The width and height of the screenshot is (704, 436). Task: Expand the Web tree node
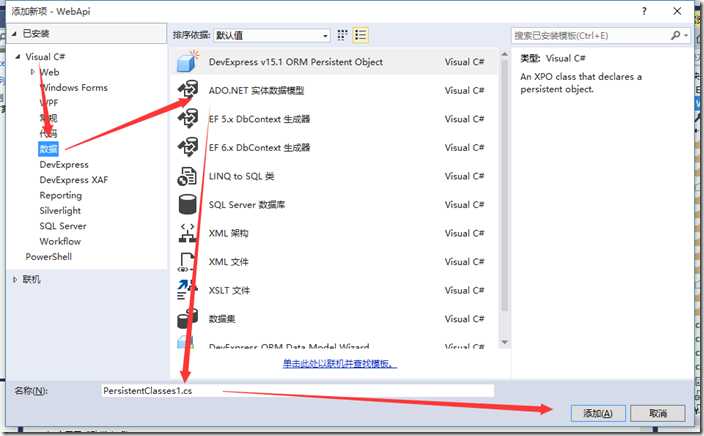pyautogui.click(x=32, y=72)
